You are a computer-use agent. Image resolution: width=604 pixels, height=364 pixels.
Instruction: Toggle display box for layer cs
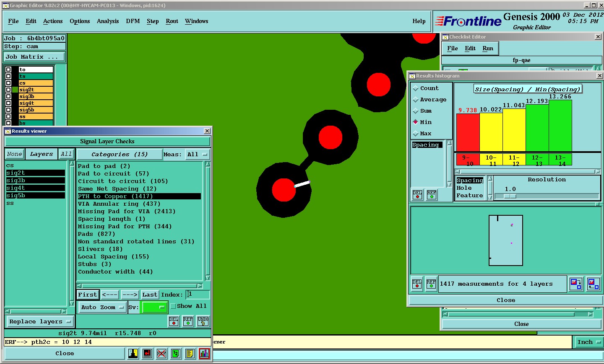8,83
